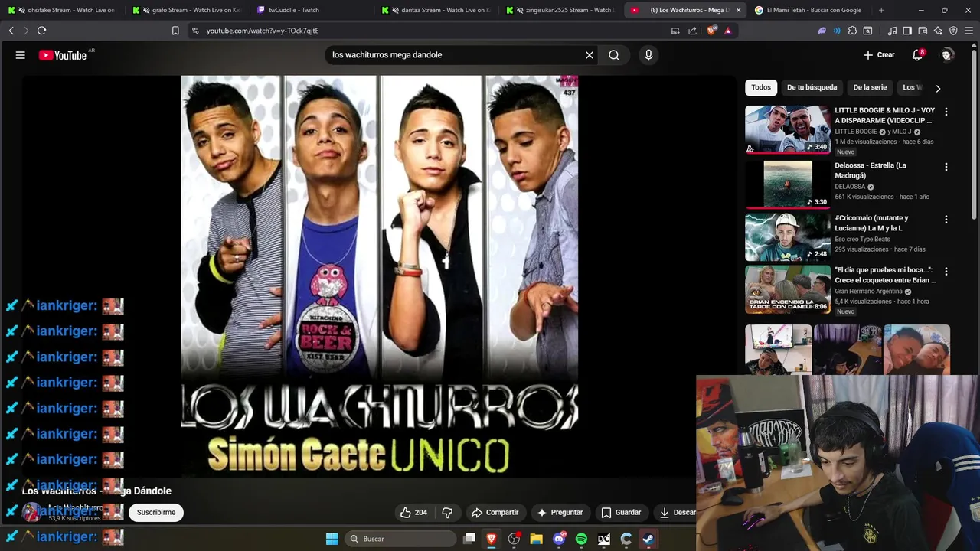Screen dimensions: 980x551
Task: Start voice search with the microphone icon
Action: (x=648, y=55)
